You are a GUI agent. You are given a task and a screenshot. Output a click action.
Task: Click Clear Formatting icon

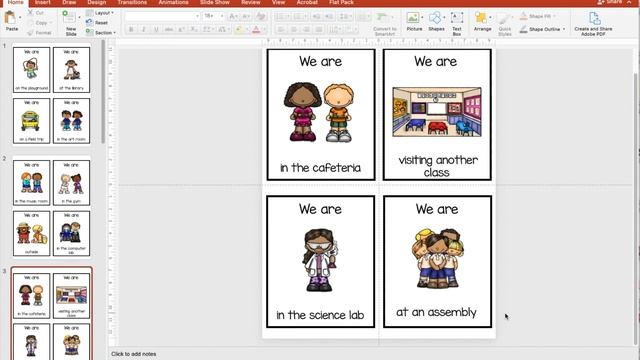(260, 16)
